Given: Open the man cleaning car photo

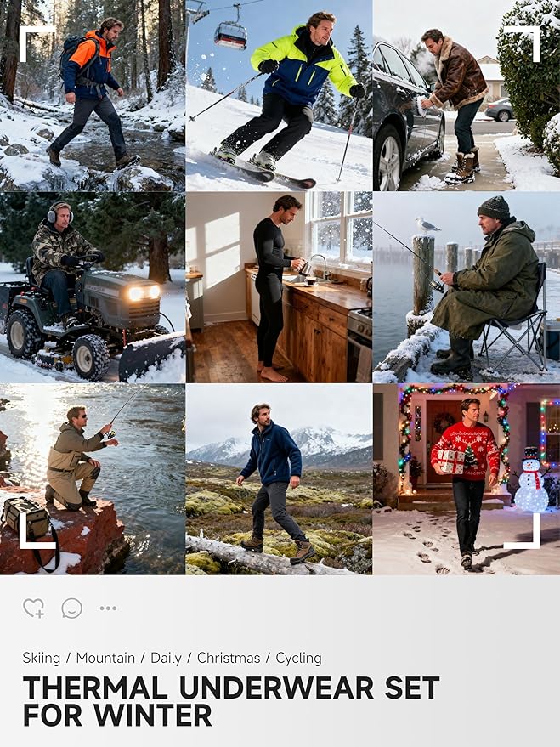Looking at the screenshot, I should click(x=467, y=95).
